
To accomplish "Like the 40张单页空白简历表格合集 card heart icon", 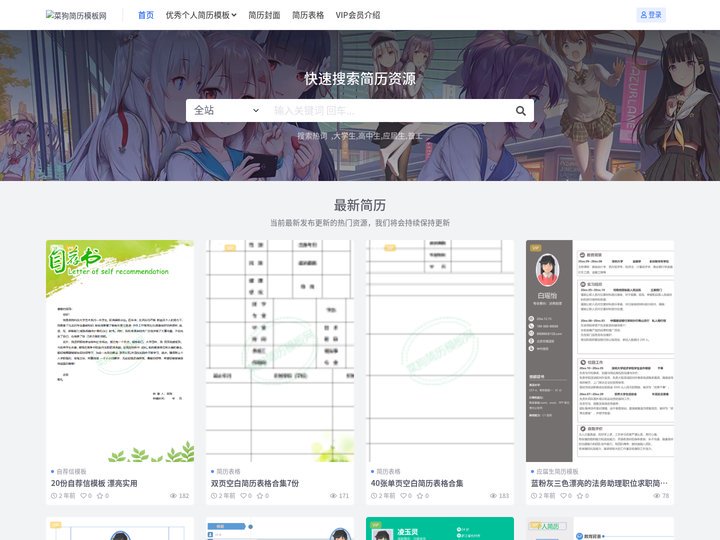I will tap(404, 496).
